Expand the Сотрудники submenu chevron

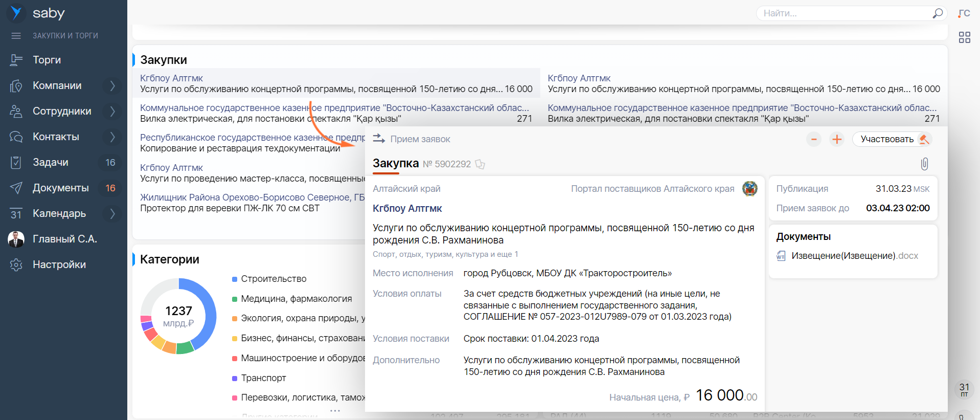(x=112, y=111)
